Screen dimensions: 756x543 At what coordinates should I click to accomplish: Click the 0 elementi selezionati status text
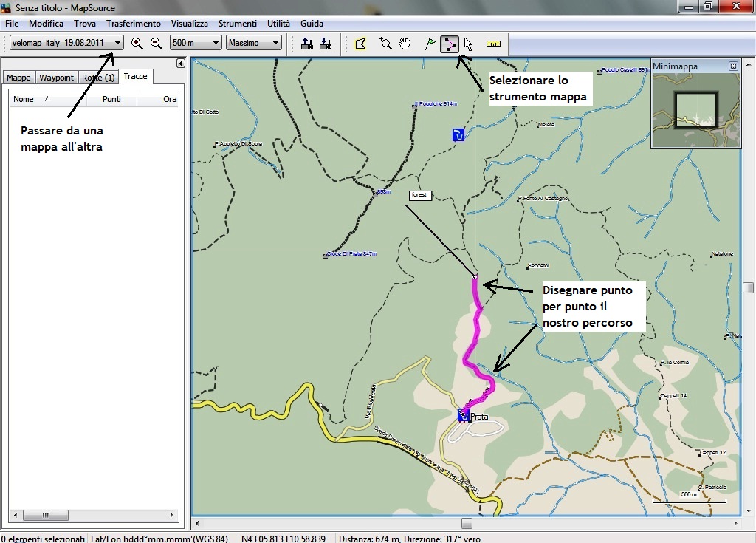coord(43,539)
